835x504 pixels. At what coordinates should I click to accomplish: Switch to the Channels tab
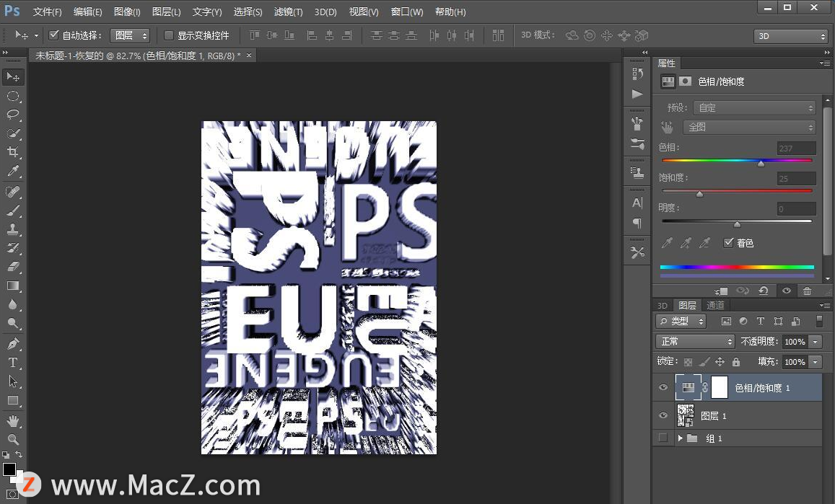(x=715, y=305)
